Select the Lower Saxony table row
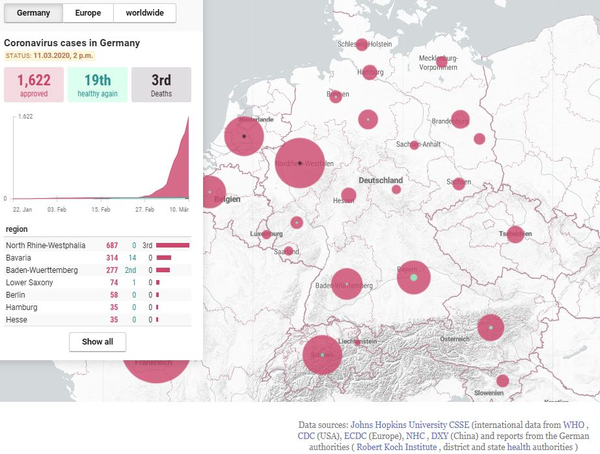This screenshot has height=454, width=600. click(x=98, y=283)
